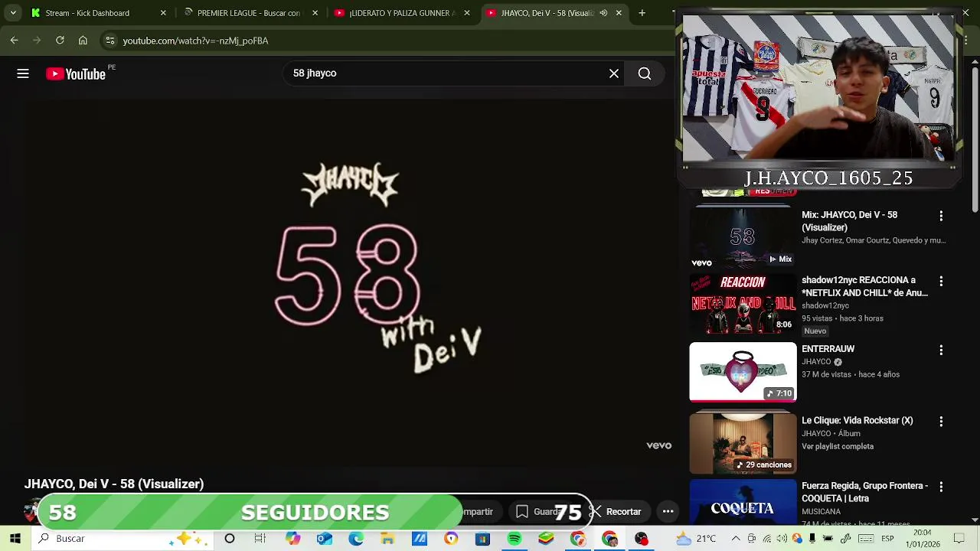The width and height of the screenshot is (980, 551).
Task: Close the PREMIER LEAGUE tab
Action: [x=315, y=13]
